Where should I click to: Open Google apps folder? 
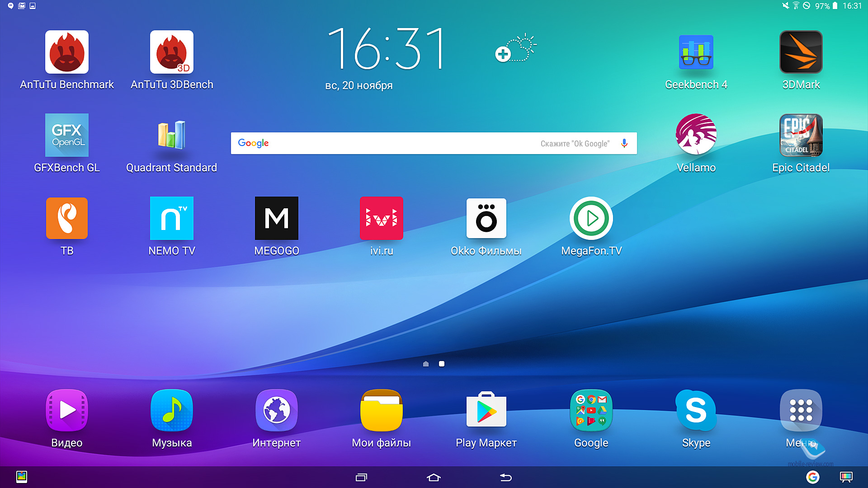591,410
